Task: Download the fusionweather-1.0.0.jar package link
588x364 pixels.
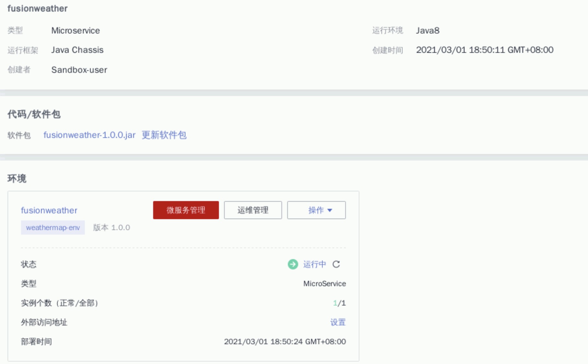Action: pos(89,135)
